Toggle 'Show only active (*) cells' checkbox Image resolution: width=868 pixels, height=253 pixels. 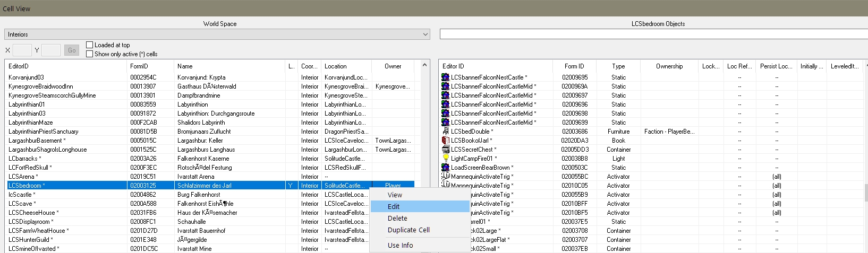(x=90, y=54)
